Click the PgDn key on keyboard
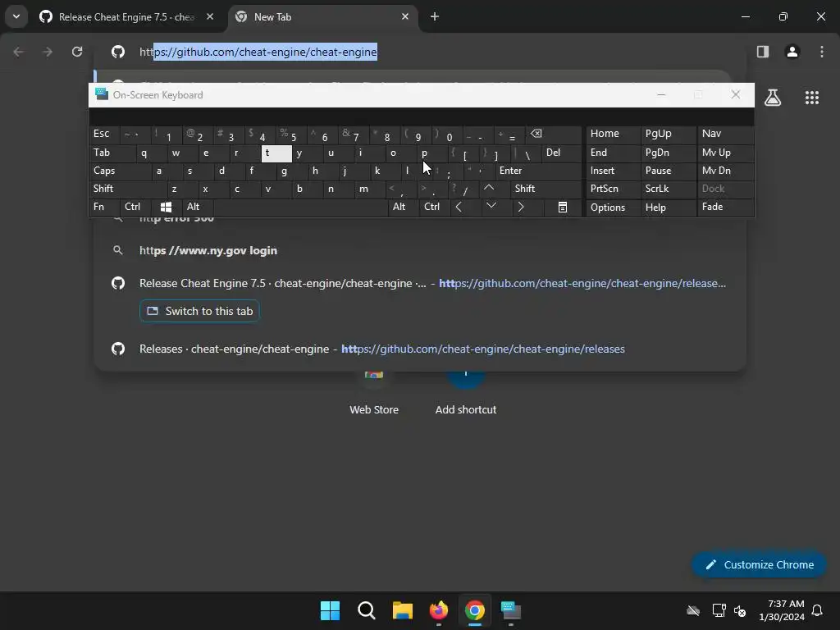 [668, 153]
